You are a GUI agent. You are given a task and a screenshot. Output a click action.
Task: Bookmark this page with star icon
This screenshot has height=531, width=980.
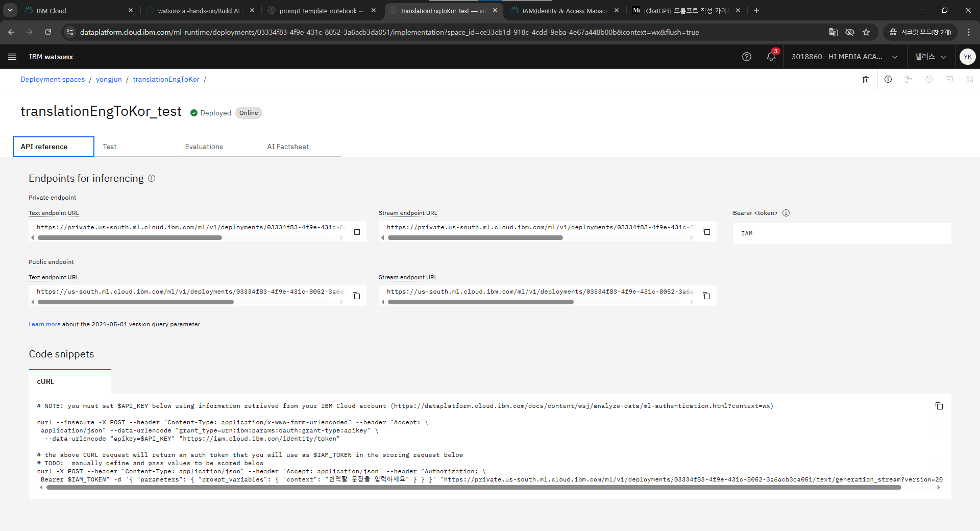pyautogui.click(x=866, y=32)
